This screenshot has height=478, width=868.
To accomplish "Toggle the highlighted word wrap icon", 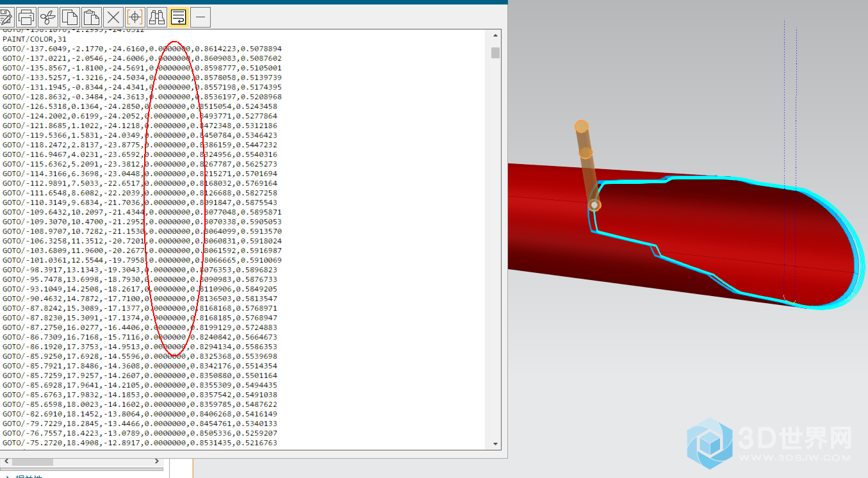I will 179,17.
